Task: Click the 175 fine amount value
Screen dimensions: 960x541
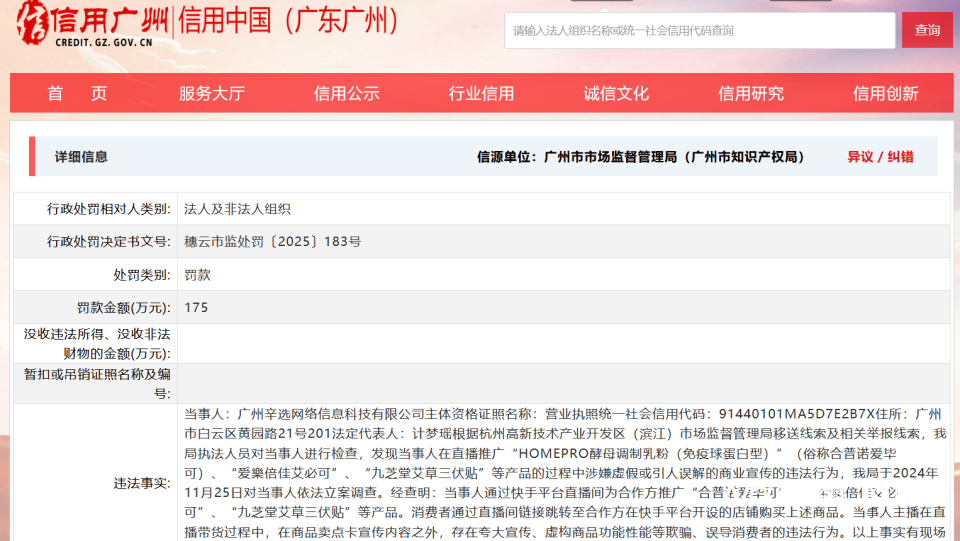Action: pos(196,307)
